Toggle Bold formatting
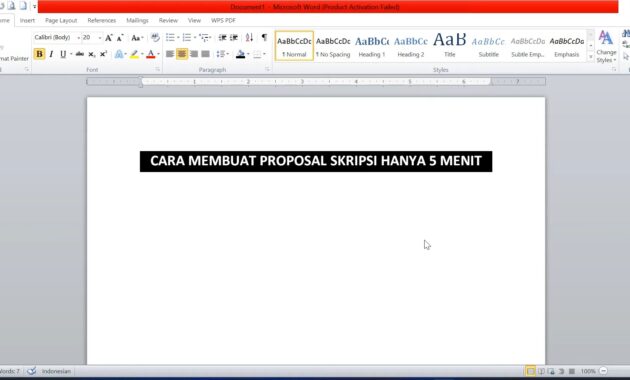The width and height of the screenshot is (630, 380). 39,54
